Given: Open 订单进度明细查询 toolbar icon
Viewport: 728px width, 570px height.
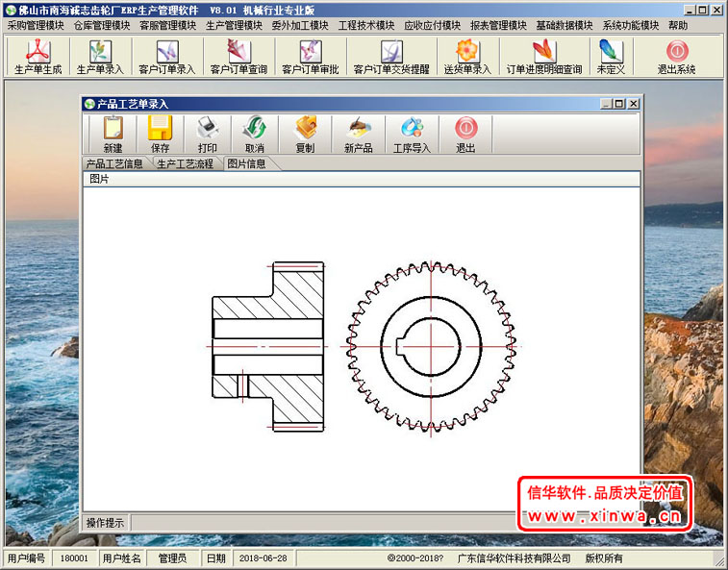Looking at the screenshot, I should [x=544, y=57].
